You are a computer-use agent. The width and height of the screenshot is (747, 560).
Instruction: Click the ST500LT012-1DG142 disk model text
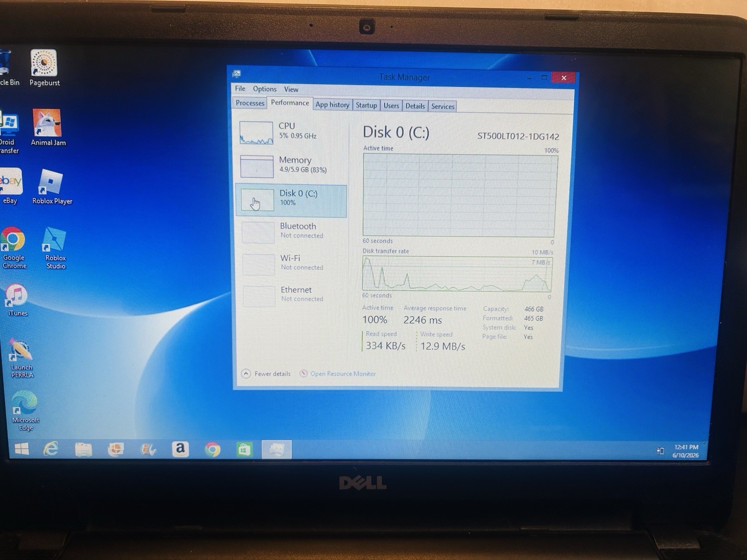point(518,136)
